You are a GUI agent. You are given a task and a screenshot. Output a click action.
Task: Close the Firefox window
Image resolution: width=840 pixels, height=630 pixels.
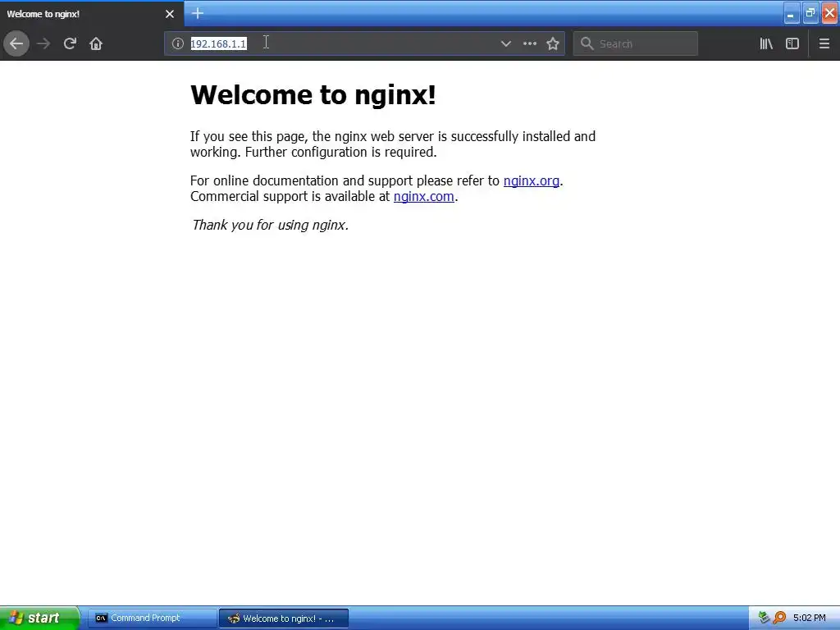click(x=829, y=13)
